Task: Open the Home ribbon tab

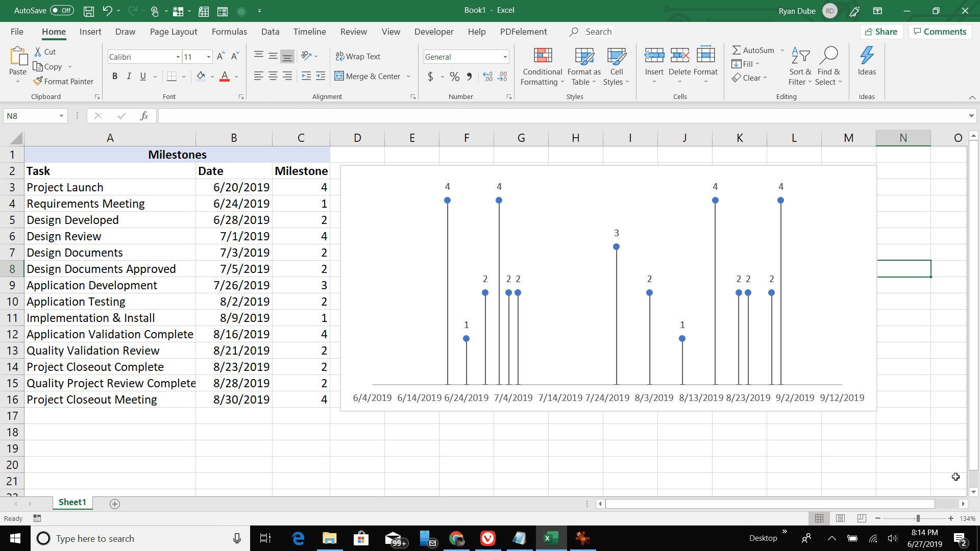Action: (x=54, y=32)
